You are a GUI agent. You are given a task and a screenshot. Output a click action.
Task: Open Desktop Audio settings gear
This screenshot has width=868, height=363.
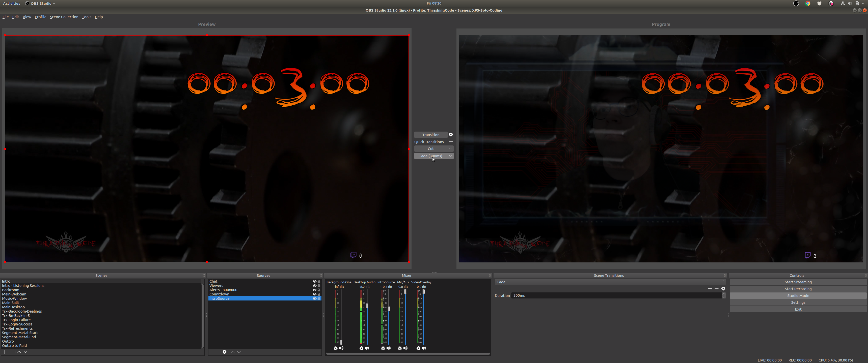361,348
